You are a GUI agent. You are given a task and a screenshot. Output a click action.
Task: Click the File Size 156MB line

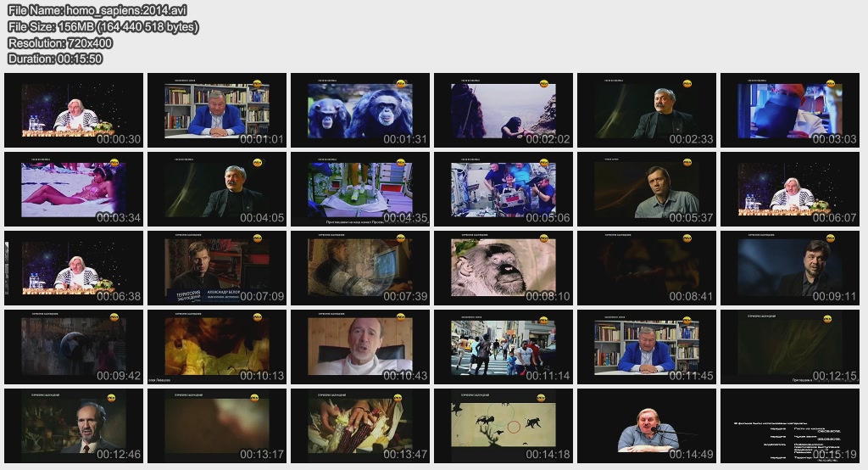click(x=103, y=27)
